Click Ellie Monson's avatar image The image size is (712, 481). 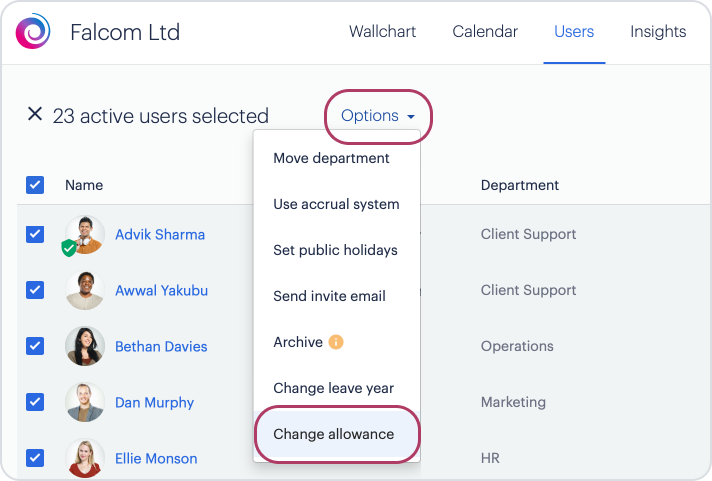tap(85, 458)
